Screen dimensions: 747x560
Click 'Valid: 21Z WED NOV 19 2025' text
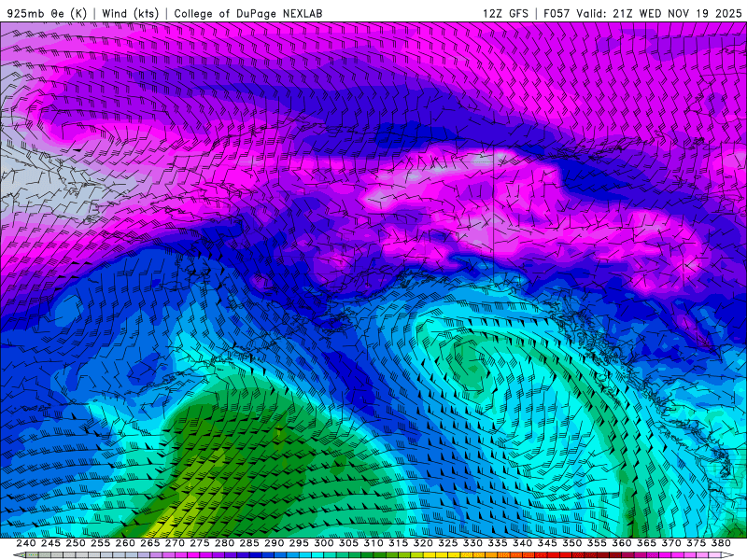tap(659, 13)
